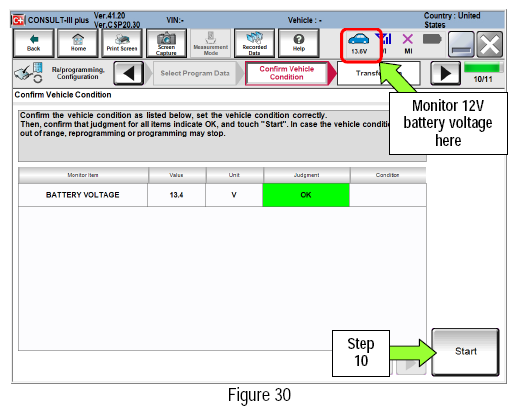Image resolution: width=517 pixels, height=415 pixels.
Task: Check the car battery voltage indicator icon
Action: (359, 44)
